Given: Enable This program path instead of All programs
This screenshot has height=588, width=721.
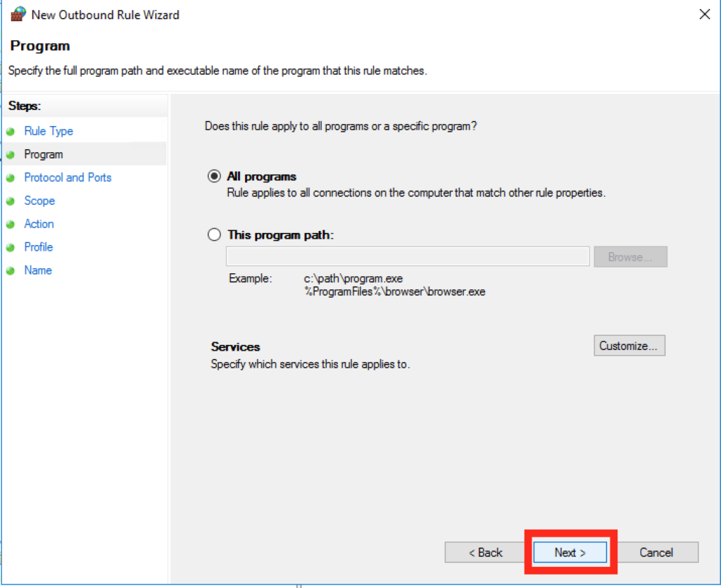Looking at the screenshot, I should 214,234.
